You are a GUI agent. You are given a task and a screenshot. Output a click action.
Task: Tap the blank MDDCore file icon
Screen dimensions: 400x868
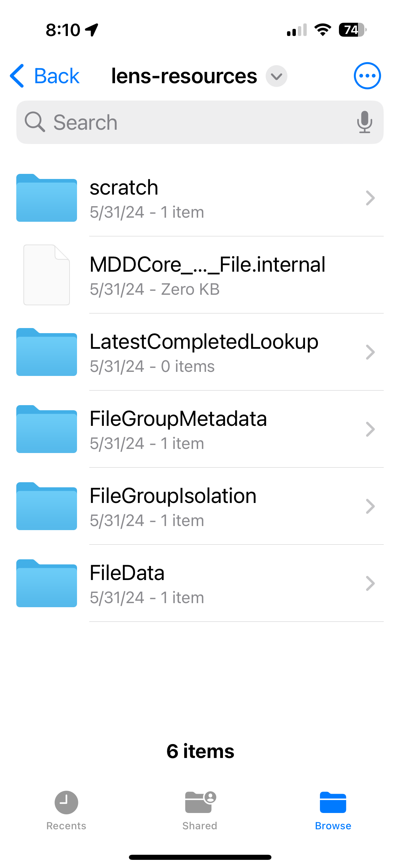(x=46, y=275)
